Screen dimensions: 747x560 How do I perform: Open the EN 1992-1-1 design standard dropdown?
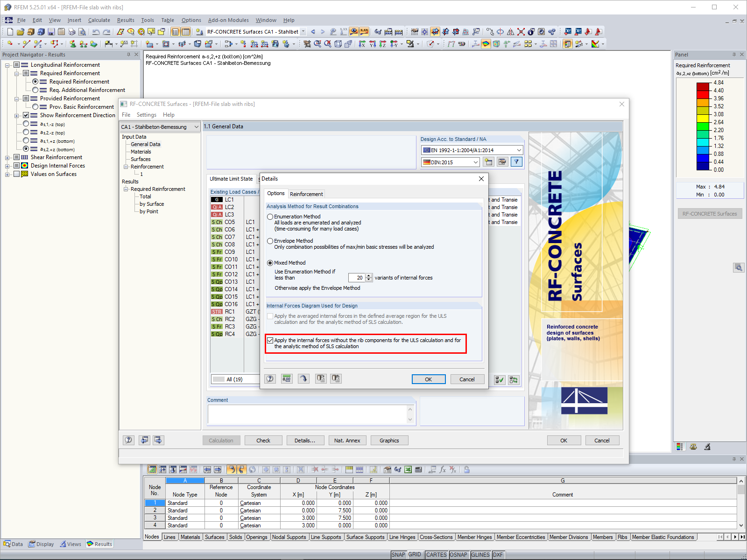[519, 150]
